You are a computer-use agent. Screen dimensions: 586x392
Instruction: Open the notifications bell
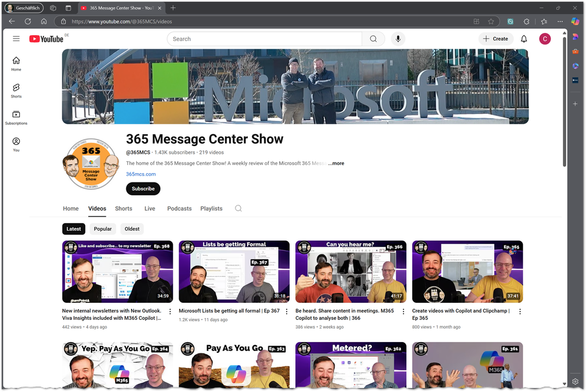click(x=524, y=39)
